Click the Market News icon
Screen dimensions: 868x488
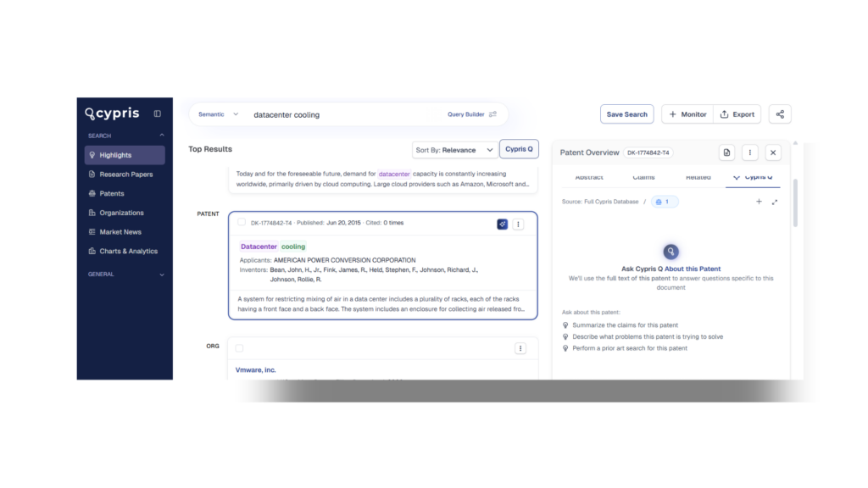tap(92, 232)
